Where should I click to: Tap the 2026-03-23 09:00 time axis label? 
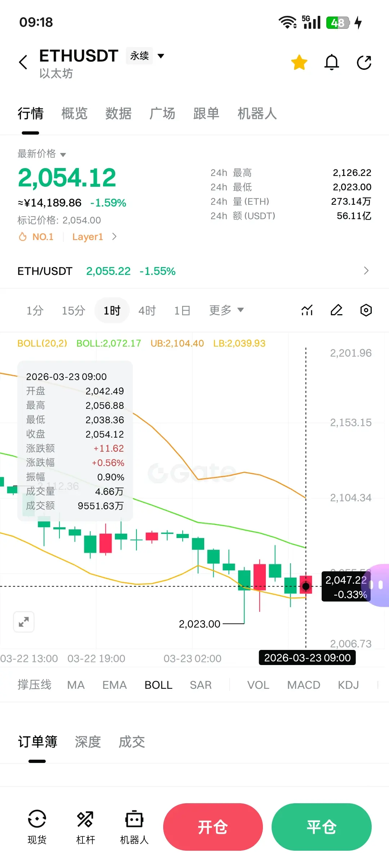[x=307, y=657]
